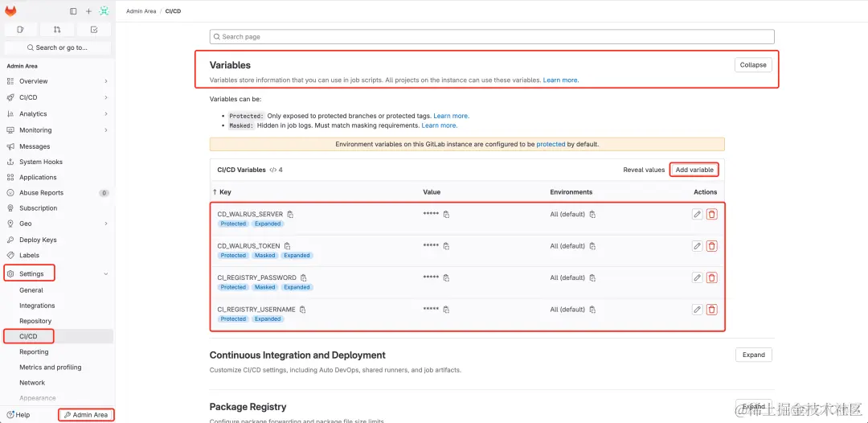Copy the value of CD_WALRUS_TOKEN
The image size is (868, 423).
pos(446,246)
